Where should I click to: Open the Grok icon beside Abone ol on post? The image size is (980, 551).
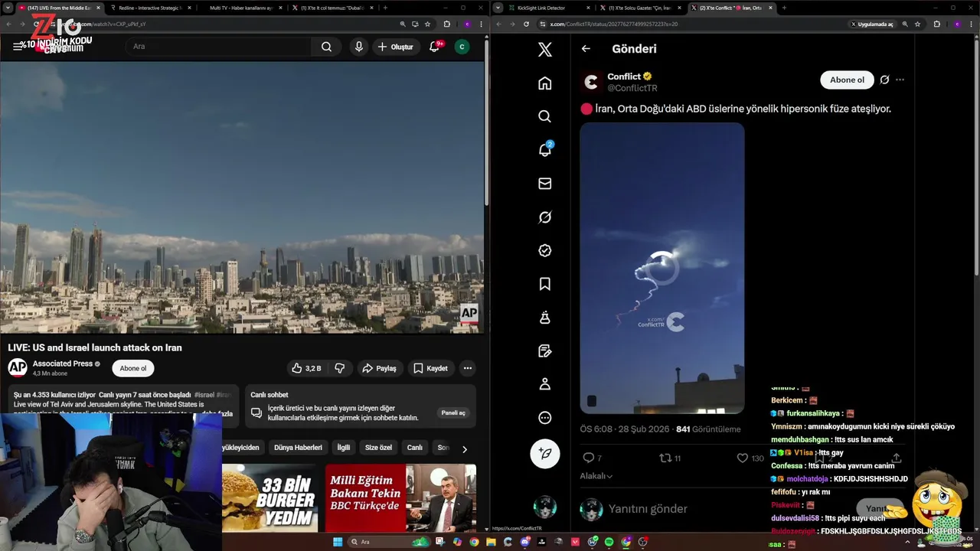[x=884, y=80]
